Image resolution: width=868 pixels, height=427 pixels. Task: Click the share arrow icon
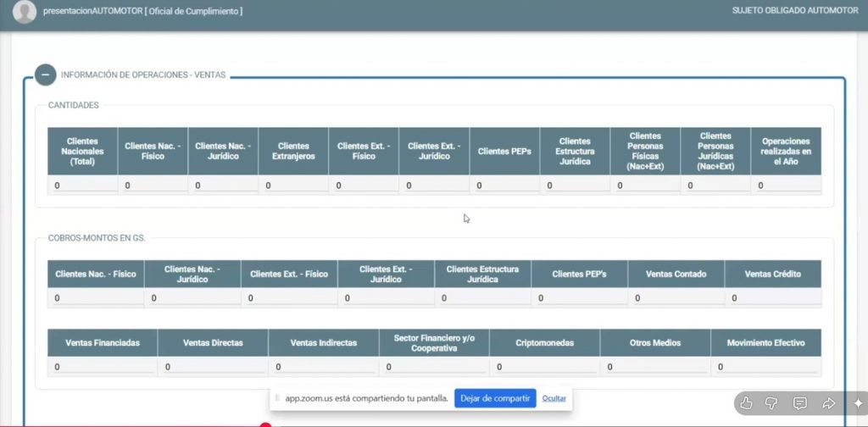coord(829,403)
